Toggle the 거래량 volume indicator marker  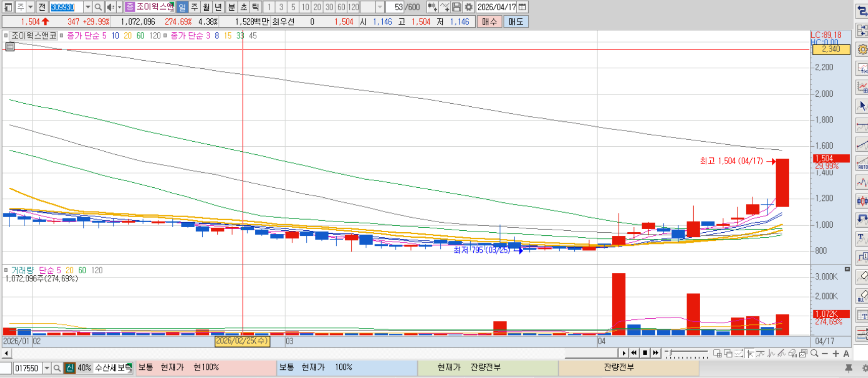click(6, 270)
